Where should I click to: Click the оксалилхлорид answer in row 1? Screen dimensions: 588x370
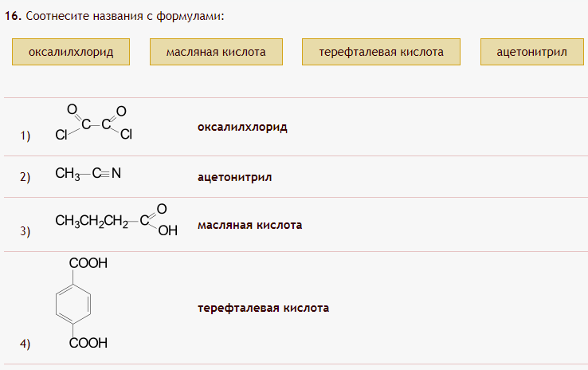(x=242, y=127)
